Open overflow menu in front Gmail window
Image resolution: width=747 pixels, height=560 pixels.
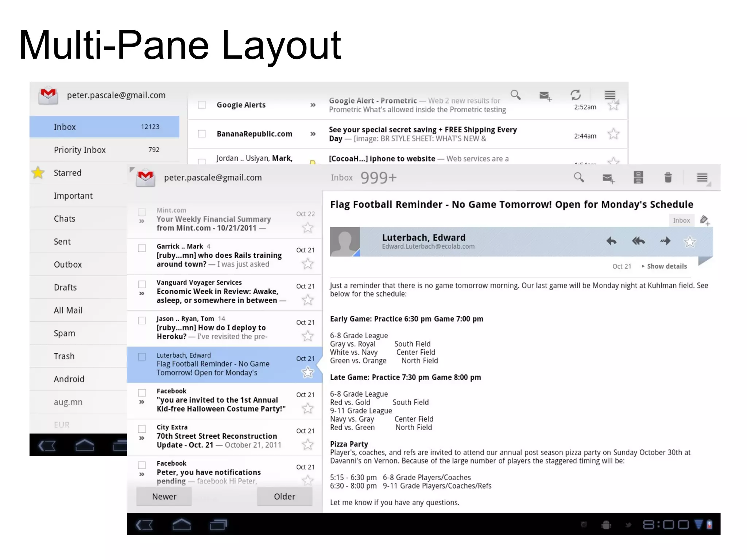pos(702,178)
